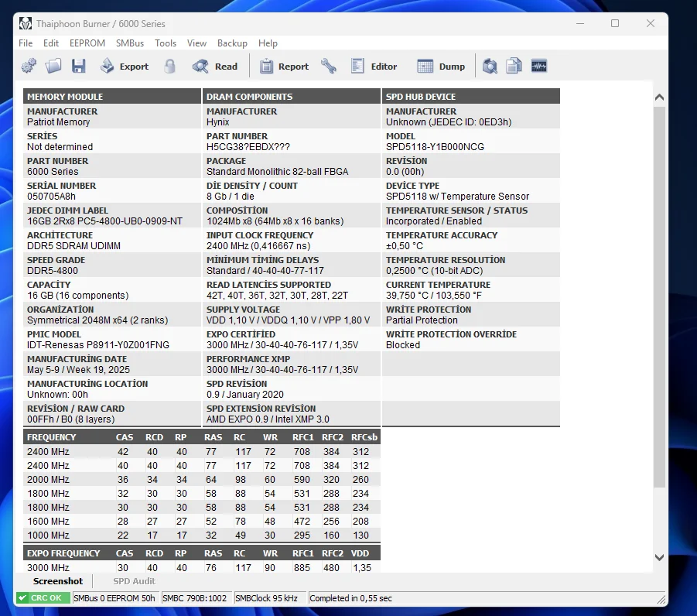Image resolution: width=697 pixels, height=616 pixels.
Task: Open the SMBus menu
Action: (130, 43)
